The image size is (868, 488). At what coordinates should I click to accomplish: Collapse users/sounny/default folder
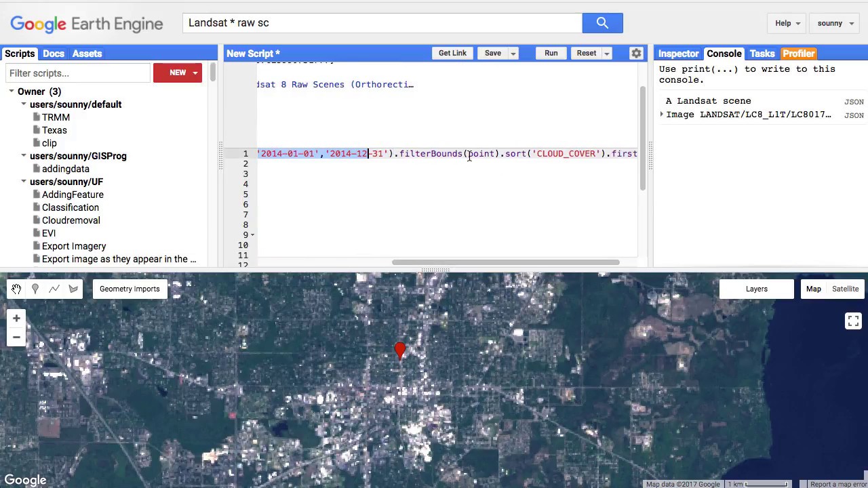coord(24,104)
